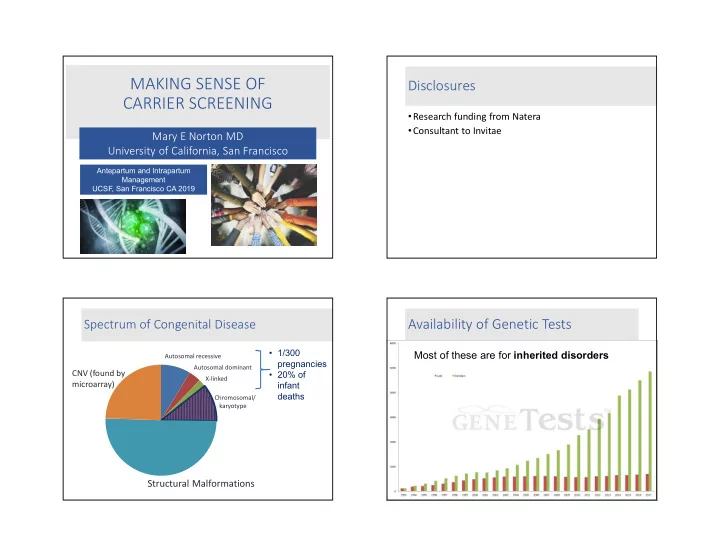Click the hands-in-circle photo
This screenshot has height=557, width=720.
coord(264,205)
